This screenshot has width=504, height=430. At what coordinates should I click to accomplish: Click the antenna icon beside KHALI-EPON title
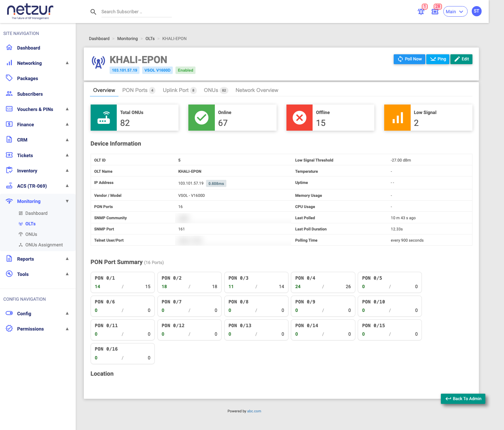pyautogui.click(x=98, y=62)
